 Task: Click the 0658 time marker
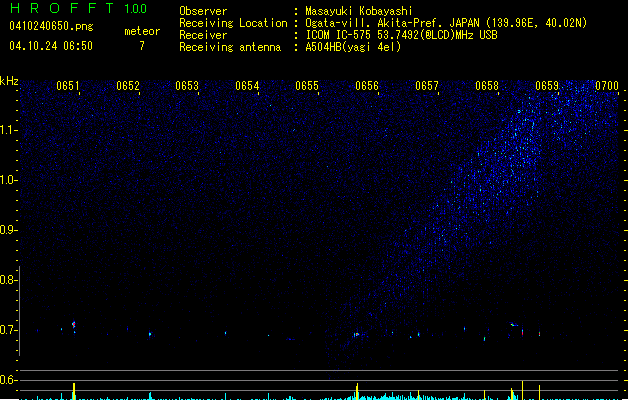click(487, 86)
